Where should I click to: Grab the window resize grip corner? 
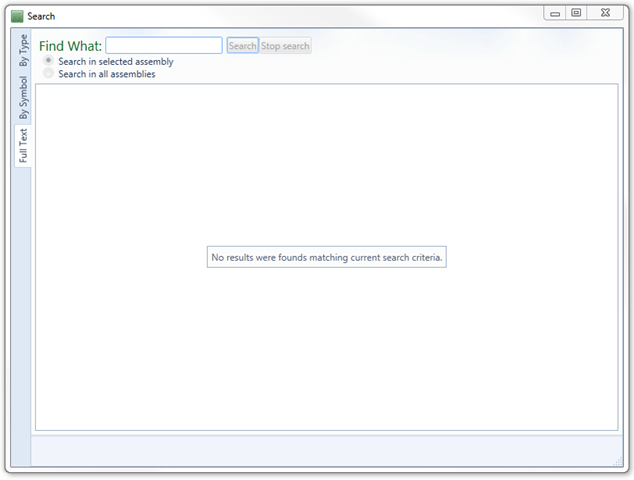pos(618,461)
